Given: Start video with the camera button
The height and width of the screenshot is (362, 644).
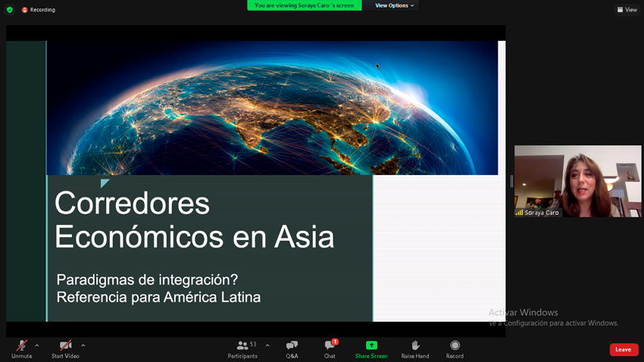Looking at the screenshot, I should (65, 348).
